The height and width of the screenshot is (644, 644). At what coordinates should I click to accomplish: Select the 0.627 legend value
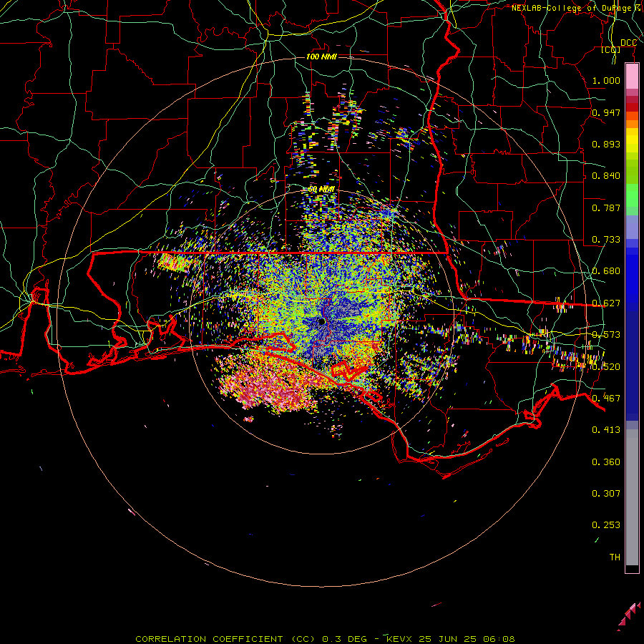[x=606, y=303]
